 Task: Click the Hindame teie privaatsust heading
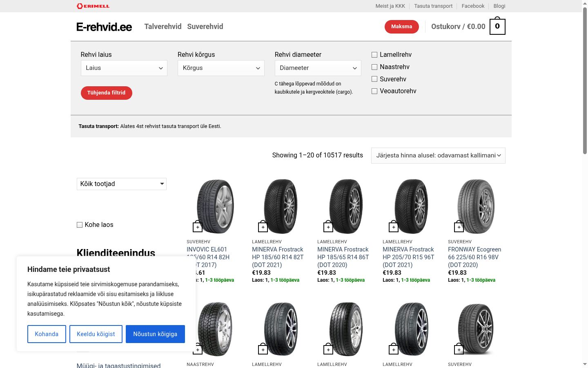[69, 269]
